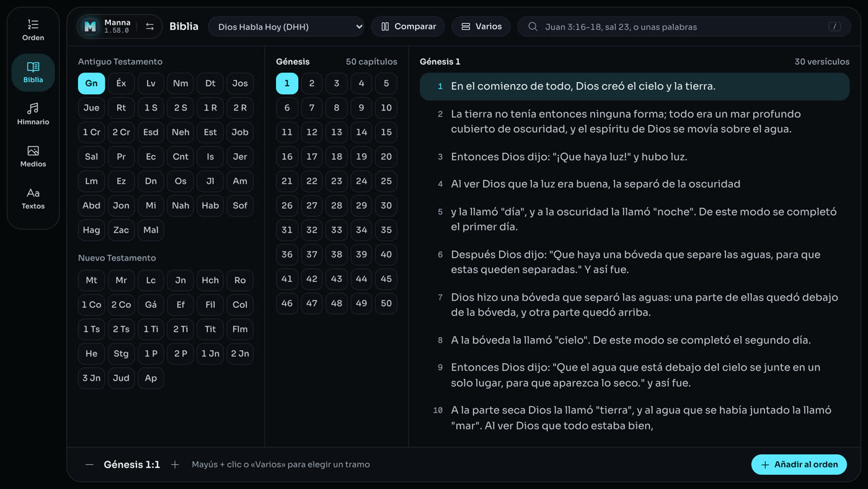Viewport: 868px width, 489px height.
Task: Click the Génesis 1:1 reference label
Action: 132,465
